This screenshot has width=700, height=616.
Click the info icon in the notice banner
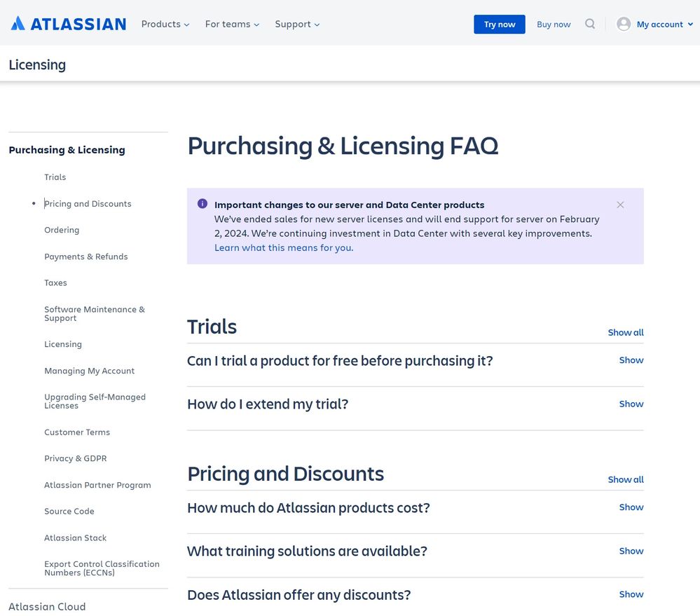pos(202,203)
